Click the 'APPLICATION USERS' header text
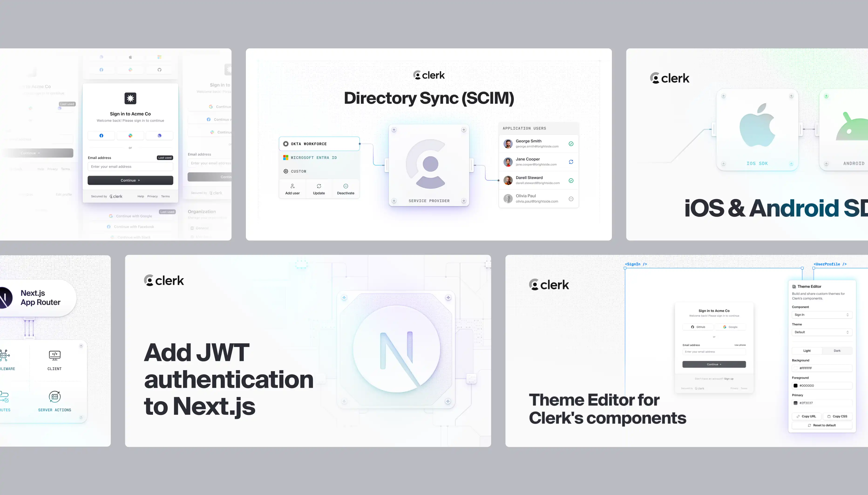 524,128
